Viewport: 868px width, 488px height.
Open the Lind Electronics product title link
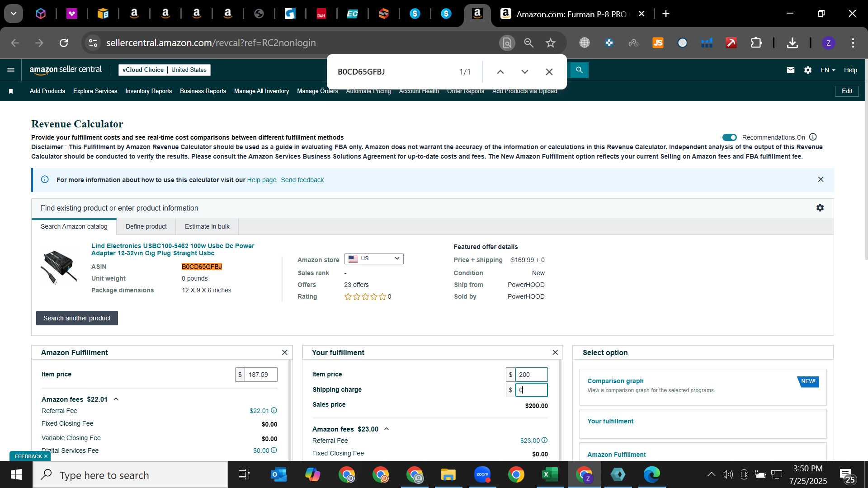173,249
